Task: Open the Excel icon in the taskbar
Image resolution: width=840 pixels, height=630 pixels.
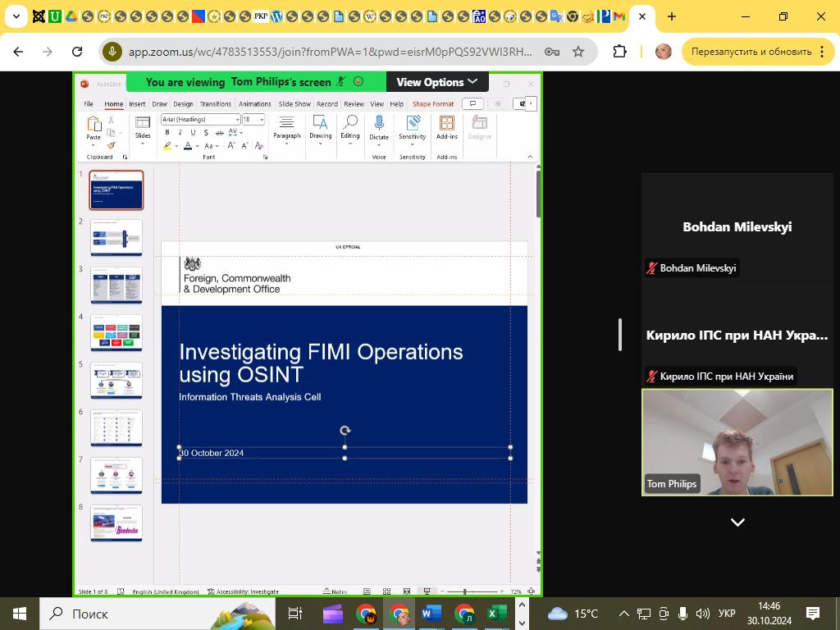Action: 496,614
